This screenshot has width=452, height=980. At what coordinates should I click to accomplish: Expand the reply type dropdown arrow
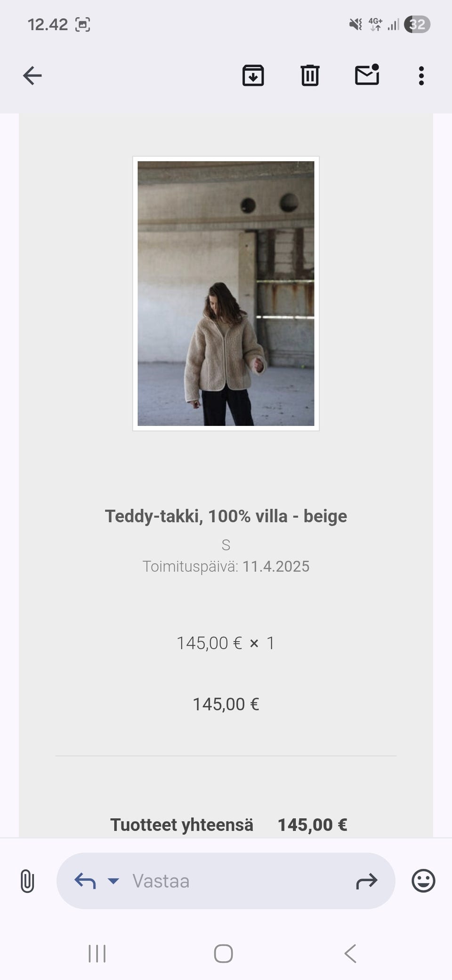tap(113, 881)
